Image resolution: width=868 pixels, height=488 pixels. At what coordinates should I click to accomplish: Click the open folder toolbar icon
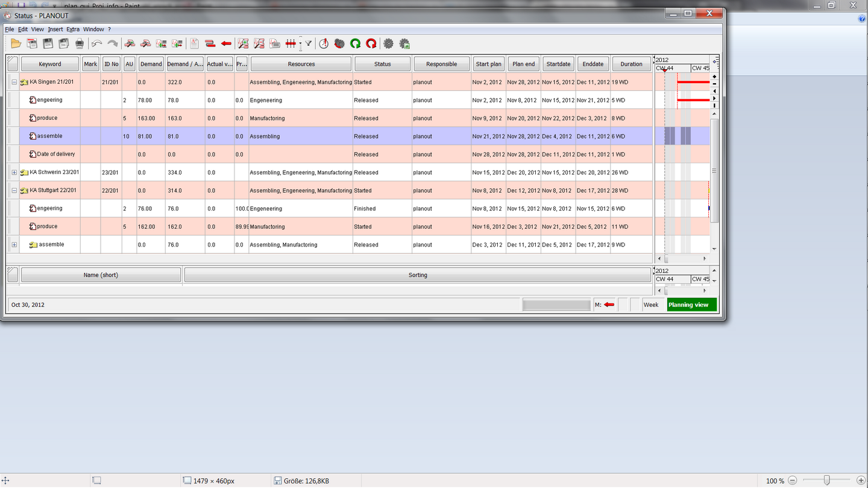pos(16,43)
